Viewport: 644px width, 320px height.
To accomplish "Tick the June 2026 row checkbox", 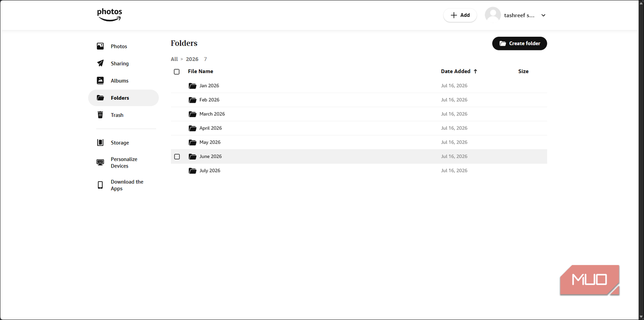I will (x=177, y=156).
